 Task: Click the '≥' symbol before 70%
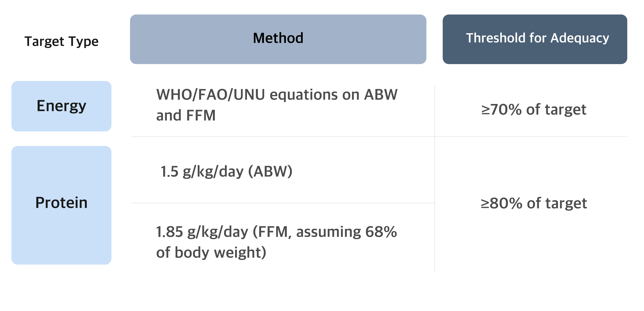click(x=485, y=110)
